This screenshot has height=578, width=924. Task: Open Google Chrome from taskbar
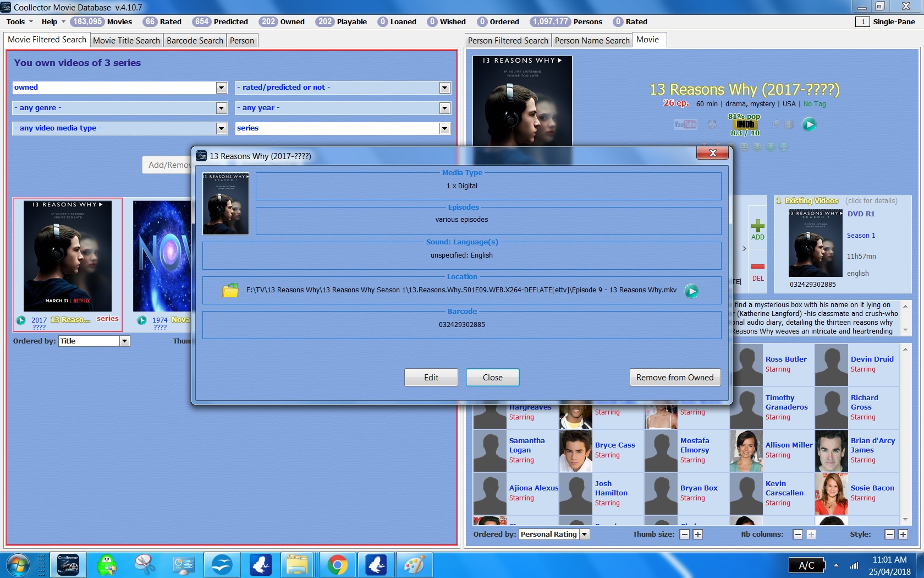(337, 565)
